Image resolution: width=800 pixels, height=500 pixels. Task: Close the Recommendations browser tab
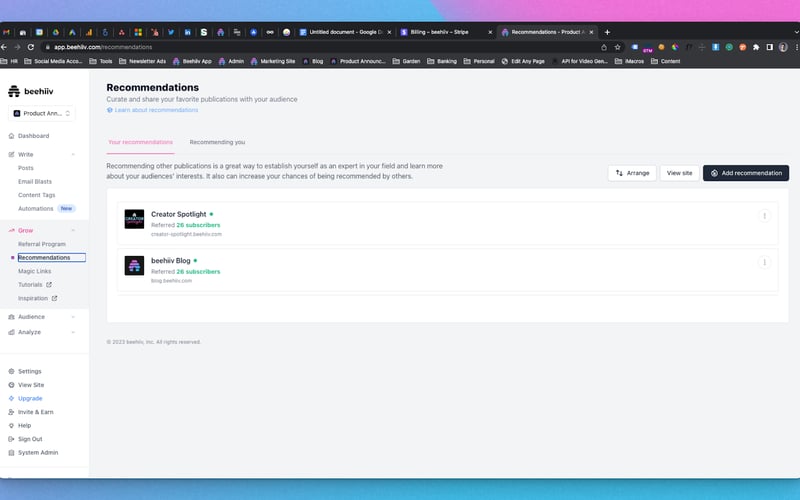[591, 32]
